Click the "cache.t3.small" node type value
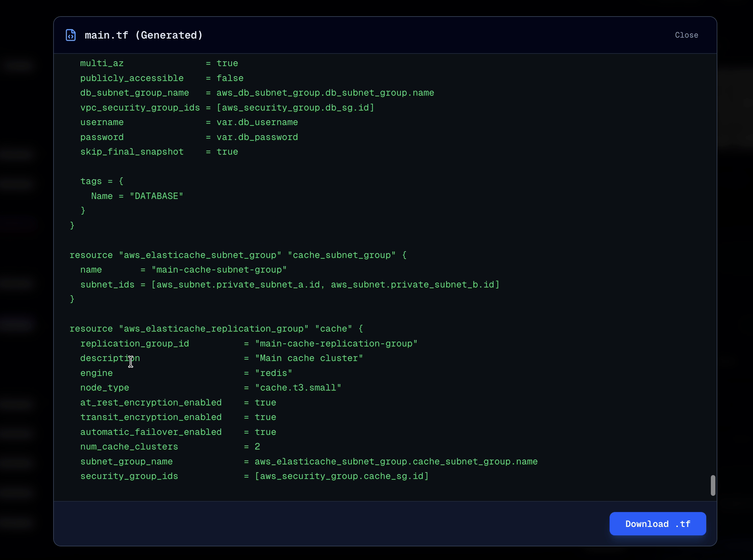The image size is (753, 560). tap(297, 388)
